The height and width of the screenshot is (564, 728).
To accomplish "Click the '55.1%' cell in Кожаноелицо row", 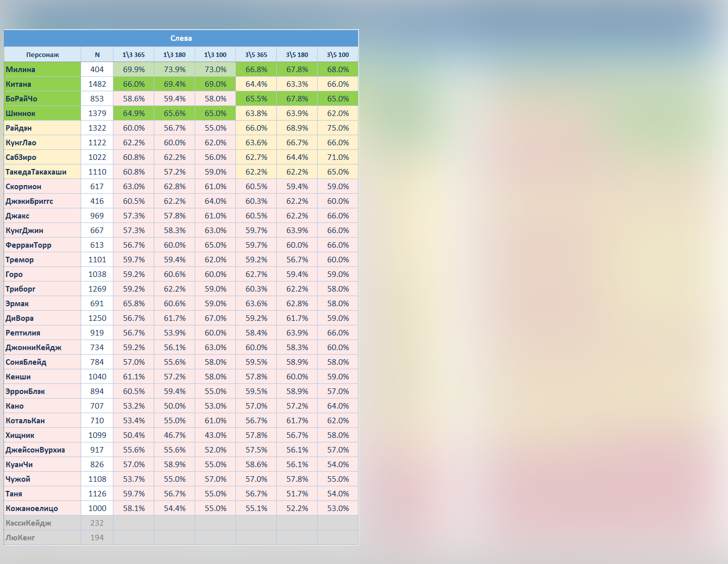I will (x=256, y=509).
